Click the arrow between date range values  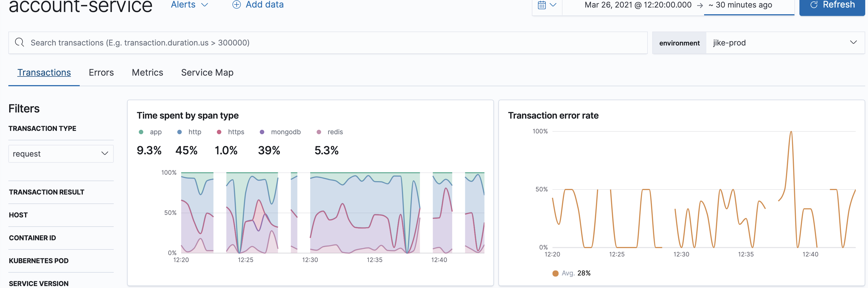click(700, 5)
